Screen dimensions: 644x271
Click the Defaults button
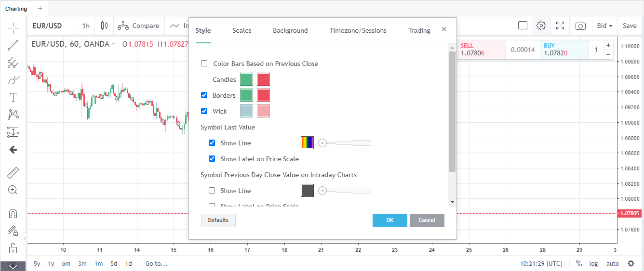point(218,220)
